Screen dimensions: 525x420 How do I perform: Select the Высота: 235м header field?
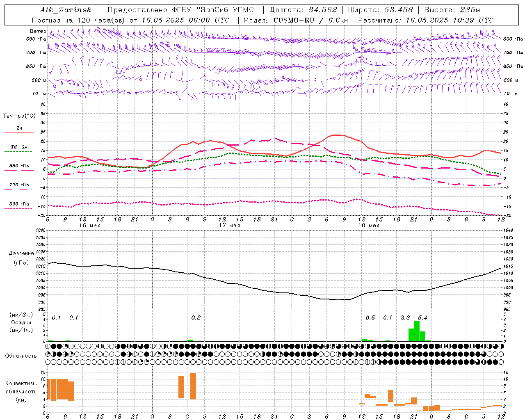[x=452, y=10]
